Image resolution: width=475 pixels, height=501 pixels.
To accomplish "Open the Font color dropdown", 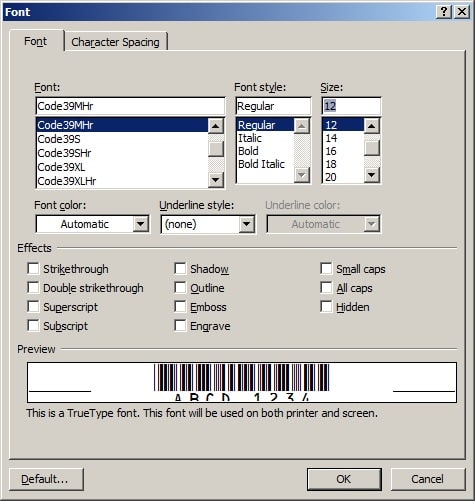I will pos(141,224).
